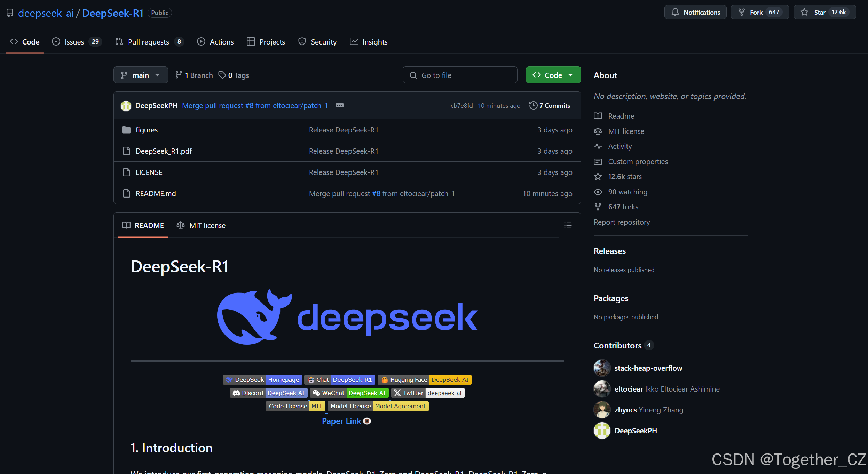The width and height of the screenshot is (868, 474).
Task: Open the DeepSeek AI Discord badge
Action: click(x=268, y=393)
